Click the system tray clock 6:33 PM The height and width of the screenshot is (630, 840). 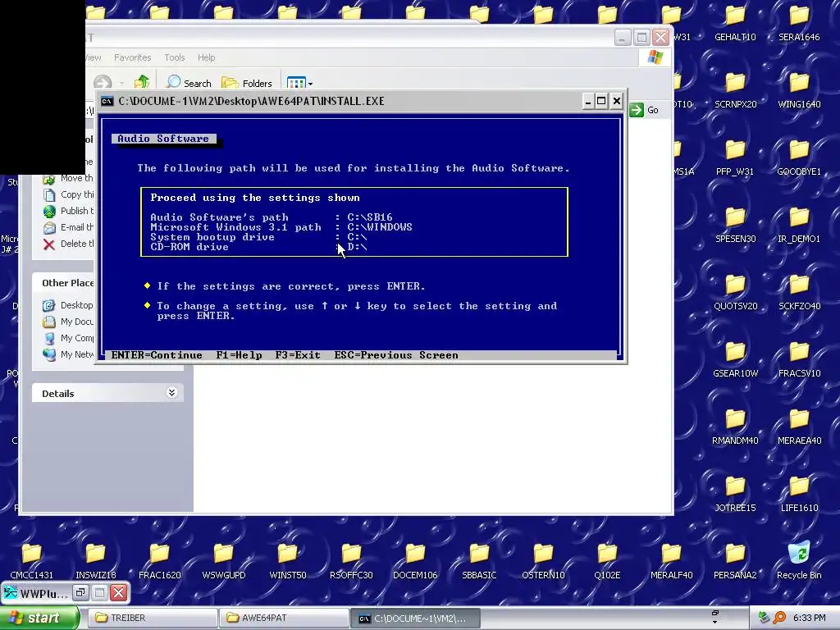click(809, 618)
